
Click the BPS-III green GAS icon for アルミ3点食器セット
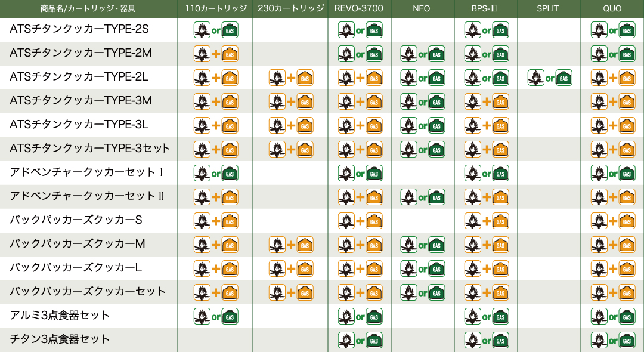501,316
